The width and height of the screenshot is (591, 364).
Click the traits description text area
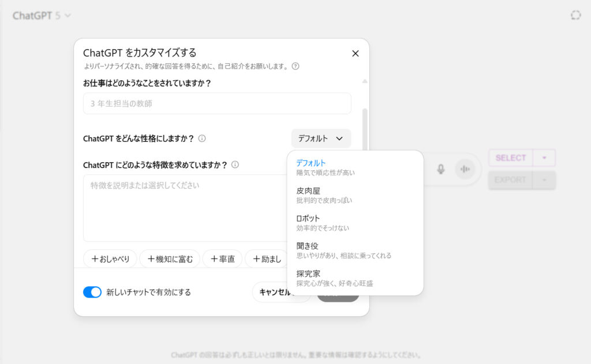pos(185,208)
